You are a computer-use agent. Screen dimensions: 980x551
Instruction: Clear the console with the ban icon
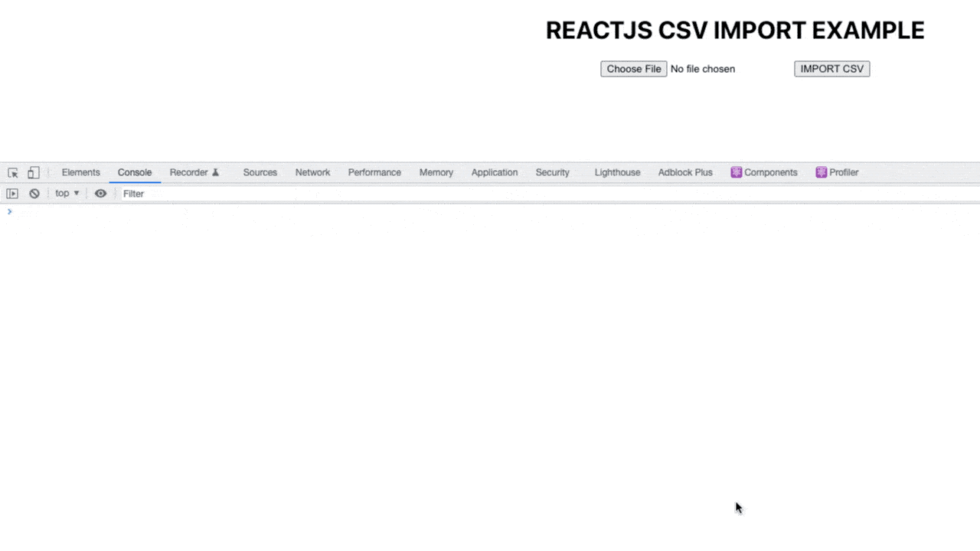pyautogui.click(x=34, y=193)
